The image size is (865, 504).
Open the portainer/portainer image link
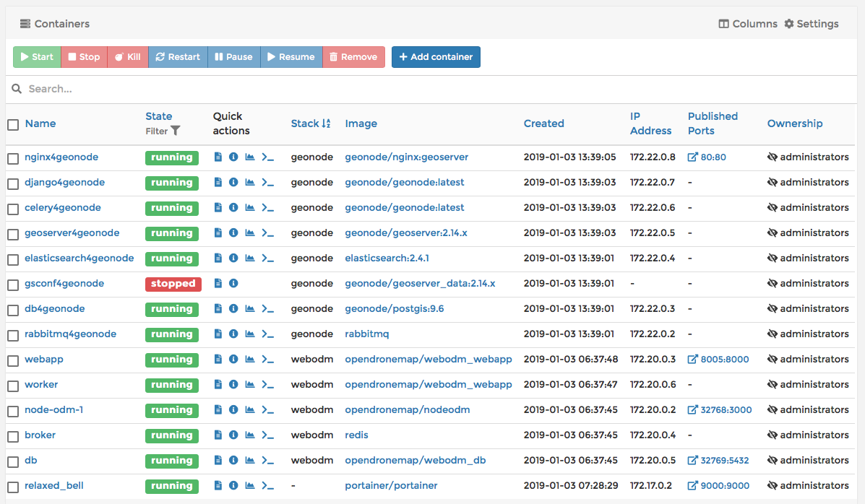coord(391,486)
